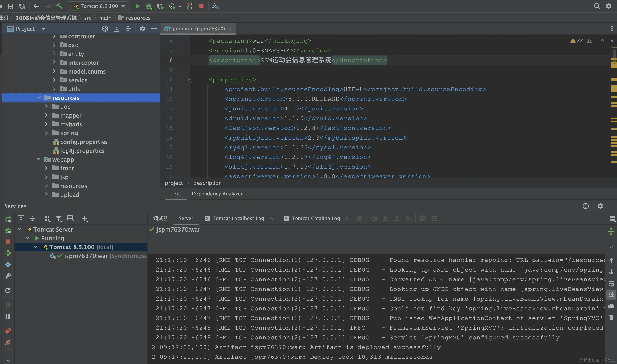Switch to Dependency Analyzer tab
This screenshot has width=617, height=364.
click(217, 193)
